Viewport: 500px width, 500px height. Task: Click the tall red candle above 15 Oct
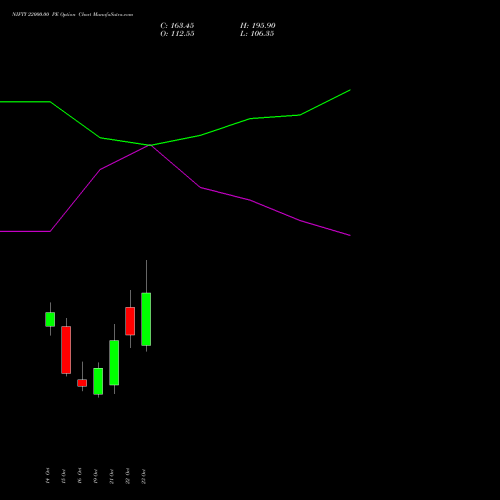click(66, 350)
